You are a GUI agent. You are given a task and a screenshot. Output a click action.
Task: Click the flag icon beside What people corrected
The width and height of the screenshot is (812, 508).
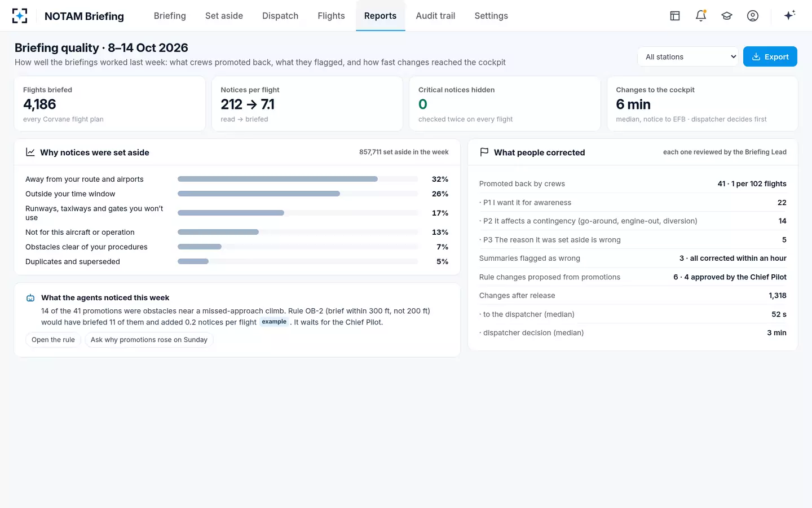tap(484, 152)
